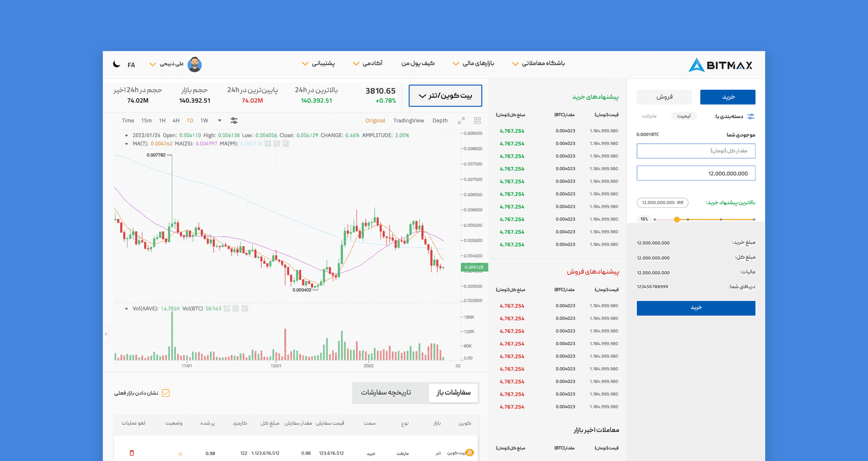Switch to order history tab (تاریخچه سفارشات)
Image resolution: width=868 pixels, height=461 pixels.
(386, 392)
